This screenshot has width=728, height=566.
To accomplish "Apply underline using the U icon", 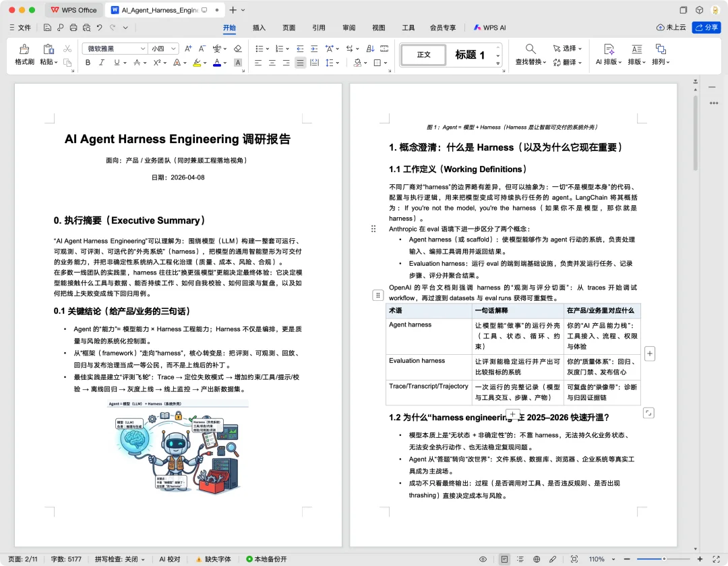I will tap(116, 62).
